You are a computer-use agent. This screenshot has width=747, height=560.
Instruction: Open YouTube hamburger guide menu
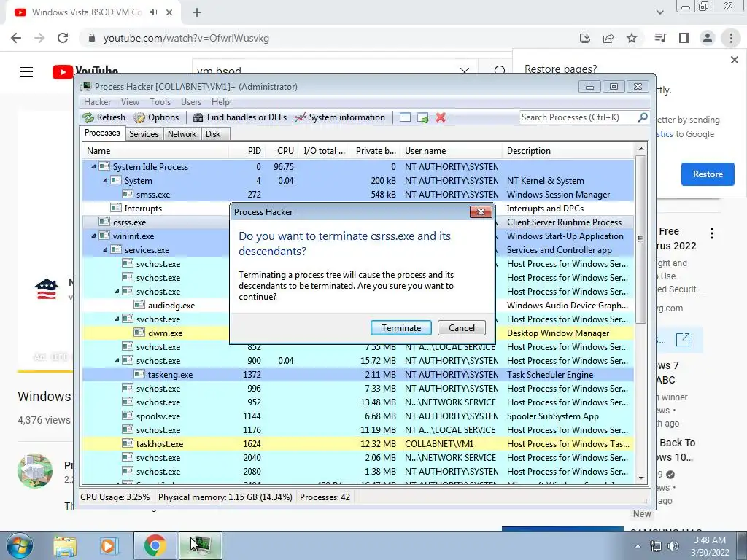pos(26,72)
